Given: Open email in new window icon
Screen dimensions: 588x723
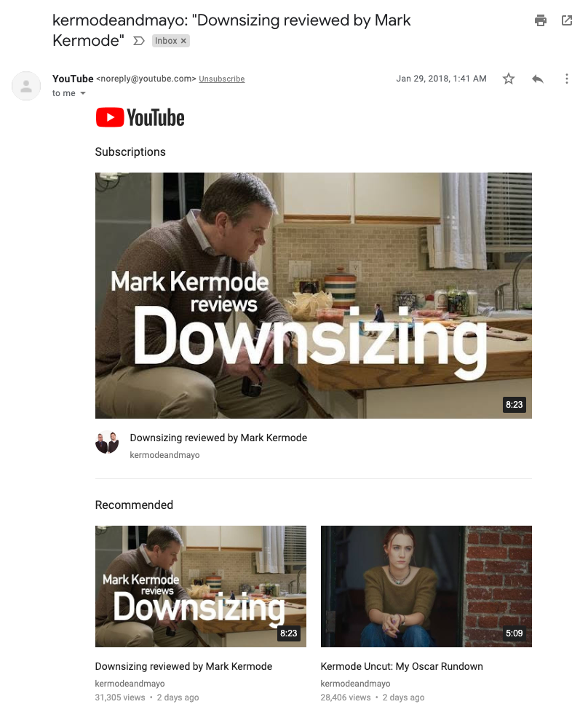Looking at the screenshot, I should coord(567,20).
